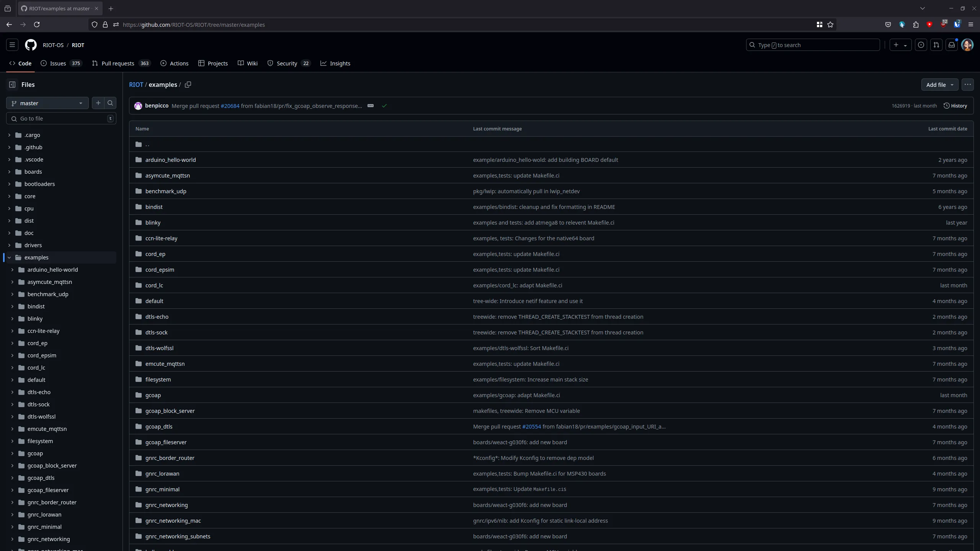Collapse the examples folder in tree

click(x=9, y=258)
